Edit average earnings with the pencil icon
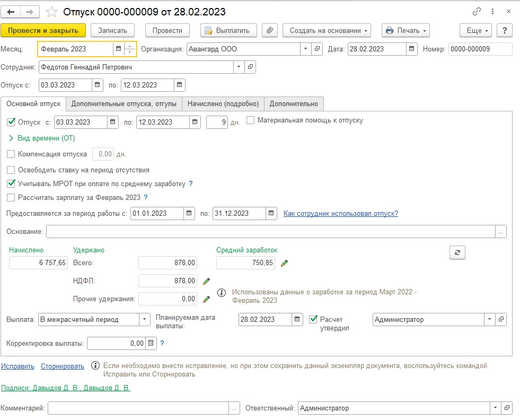Screen dimensions: 520x420 point(284,264)
